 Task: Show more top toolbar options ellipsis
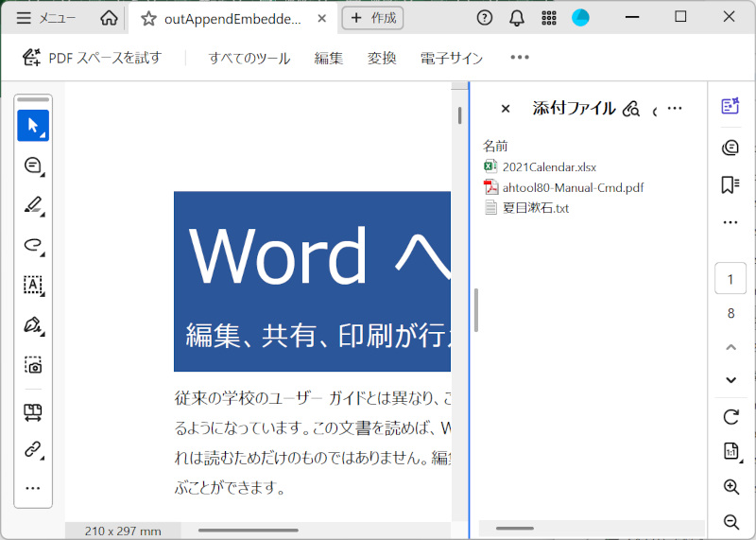coord(520,58)
